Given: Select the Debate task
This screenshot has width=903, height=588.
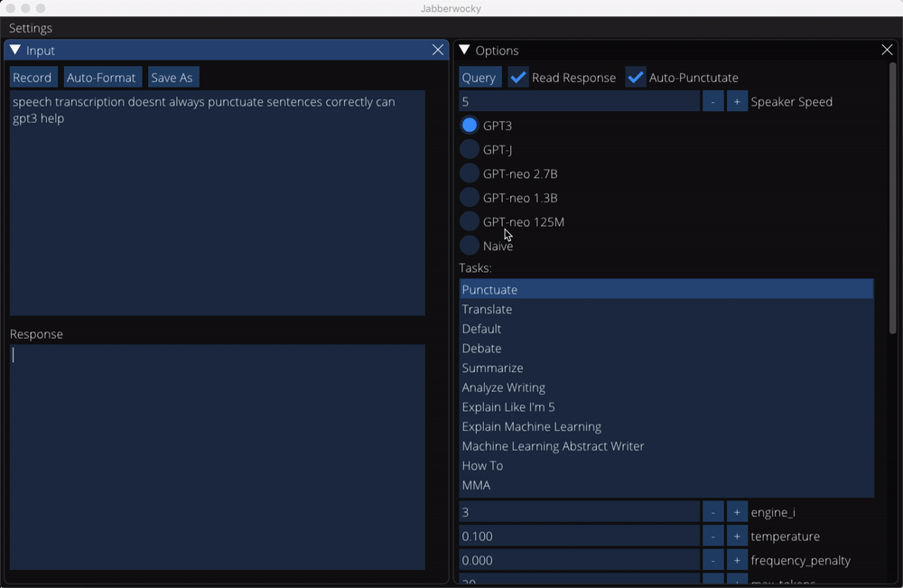Looking at the screenshot, I should coord(666,348).
